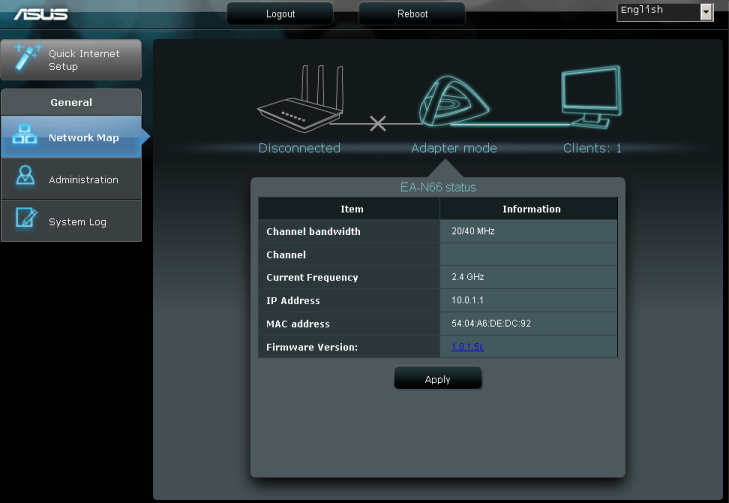
Task: Open the Network Map menu item
Action: [x=72, y=137]
